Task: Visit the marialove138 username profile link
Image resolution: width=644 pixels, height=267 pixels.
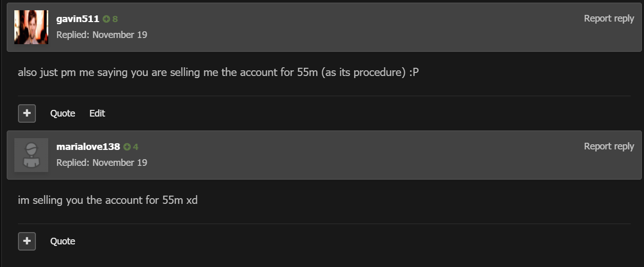Action: pos(88,147)
